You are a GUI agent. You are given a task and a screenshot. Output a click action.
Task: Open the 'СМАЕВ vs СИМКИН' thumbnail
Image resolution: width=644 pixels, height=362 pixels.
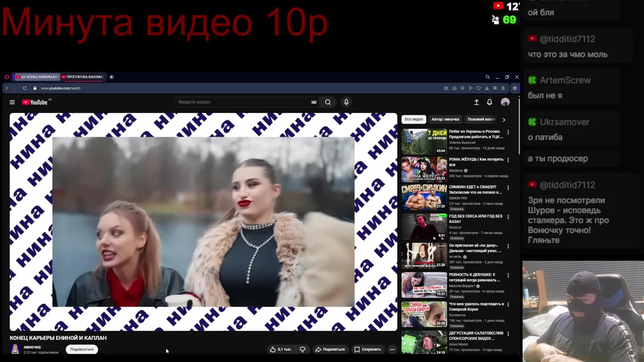tap(424, 197)
